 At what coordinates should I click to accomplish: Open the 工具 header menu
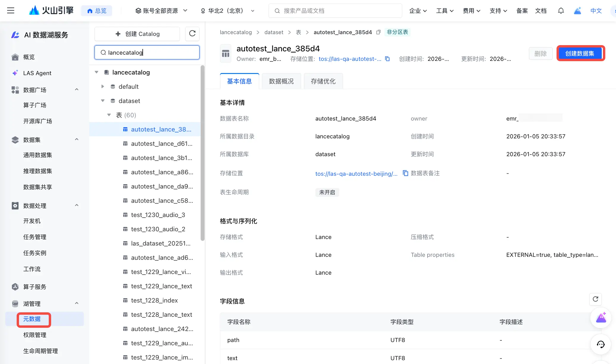[445, 11]
